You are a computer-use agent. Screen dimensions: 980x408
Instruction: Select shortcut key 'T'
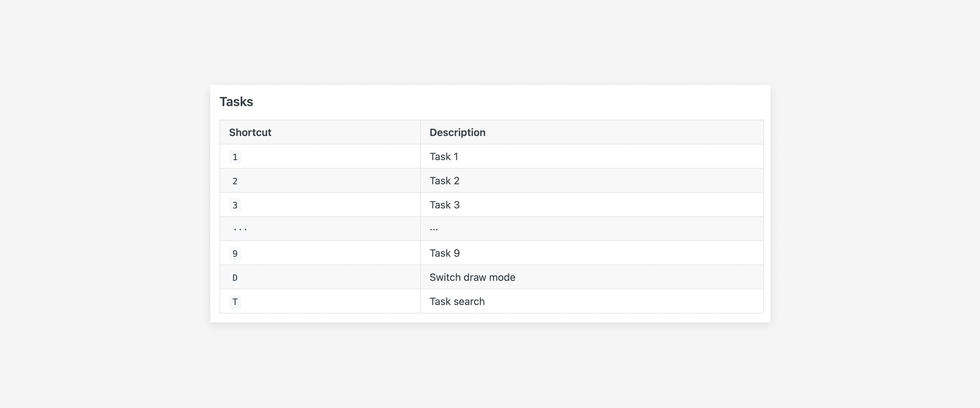pyautogui.click(x=235, y=302)
